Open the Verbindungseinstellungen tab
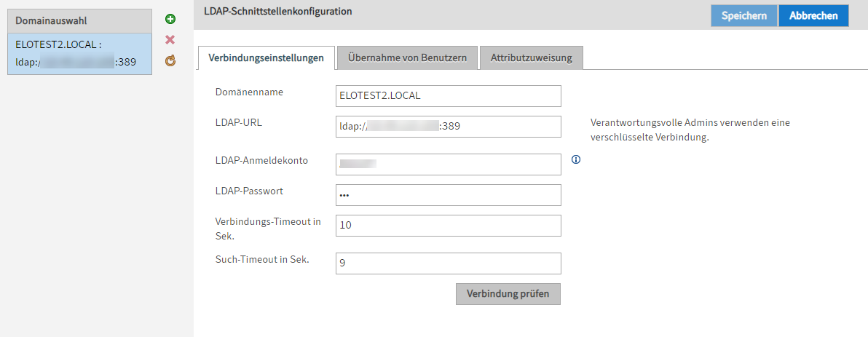This screenshot has width=868, height=337. click(266, 58)
